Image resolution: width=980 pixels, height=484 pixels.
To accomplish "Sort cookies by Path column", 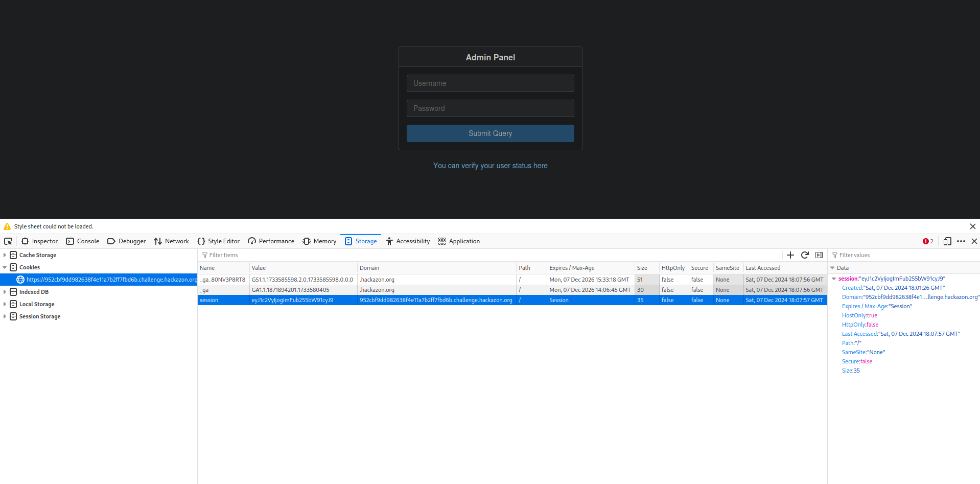I will pos(532,268).
